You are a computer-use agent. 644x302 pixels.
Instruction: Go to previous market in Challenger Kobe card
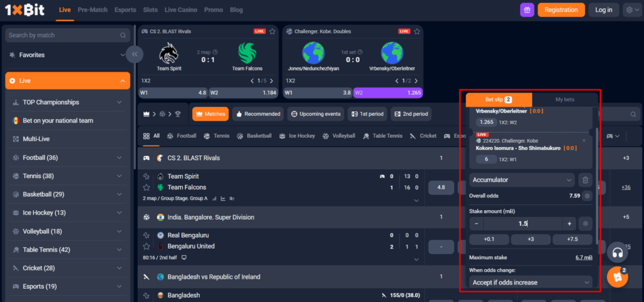point(397,81)
